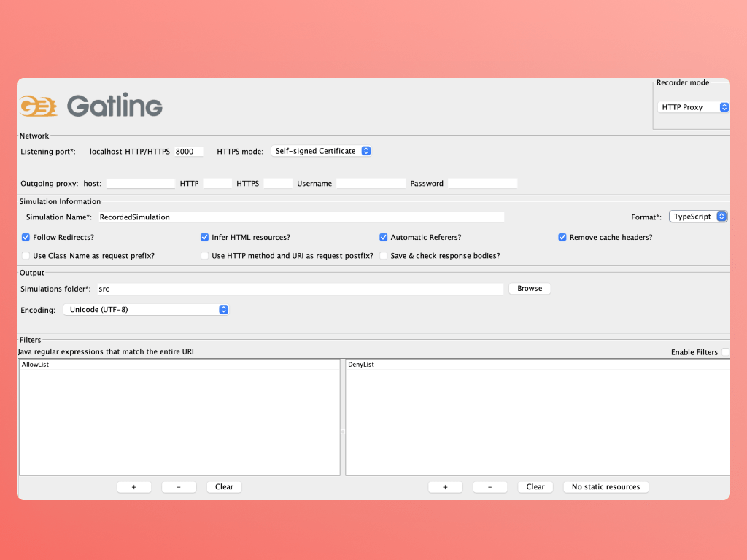This screenshot has width=747, height=560.
Task: Click the outgoing proxy HTTP port field
Action: pos(217,183)
